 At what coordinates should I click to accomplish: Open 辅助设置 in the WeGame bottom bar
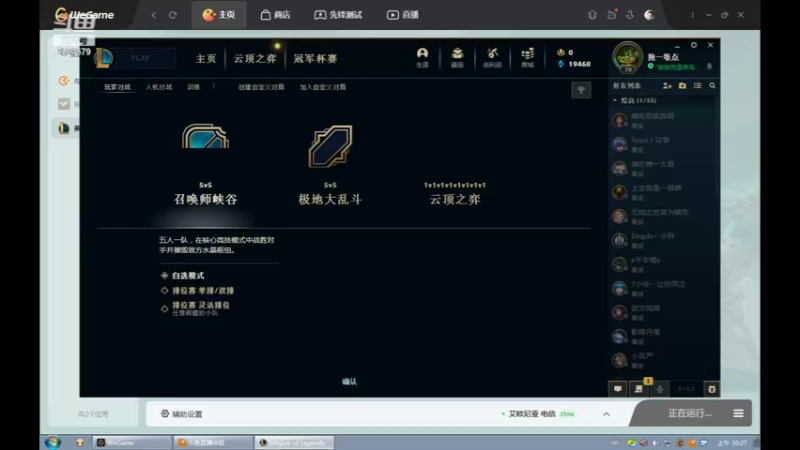182,414
